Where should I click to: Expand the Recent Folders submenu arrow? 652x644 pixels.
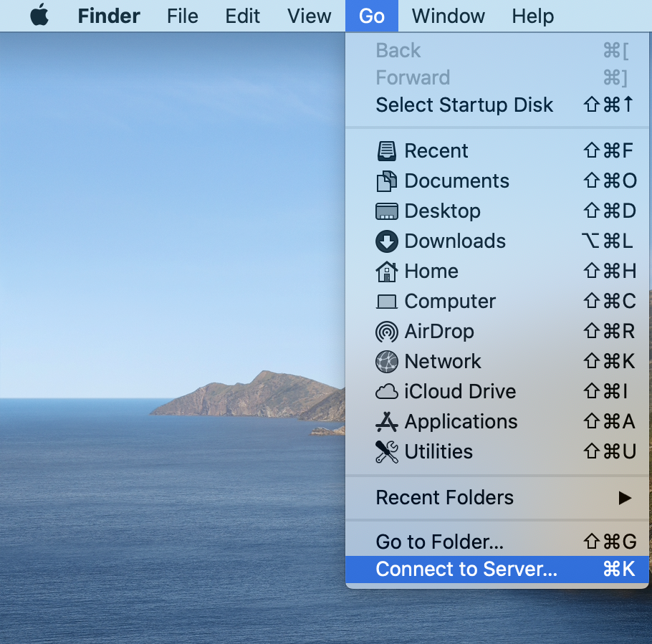(x=625, y=498)
